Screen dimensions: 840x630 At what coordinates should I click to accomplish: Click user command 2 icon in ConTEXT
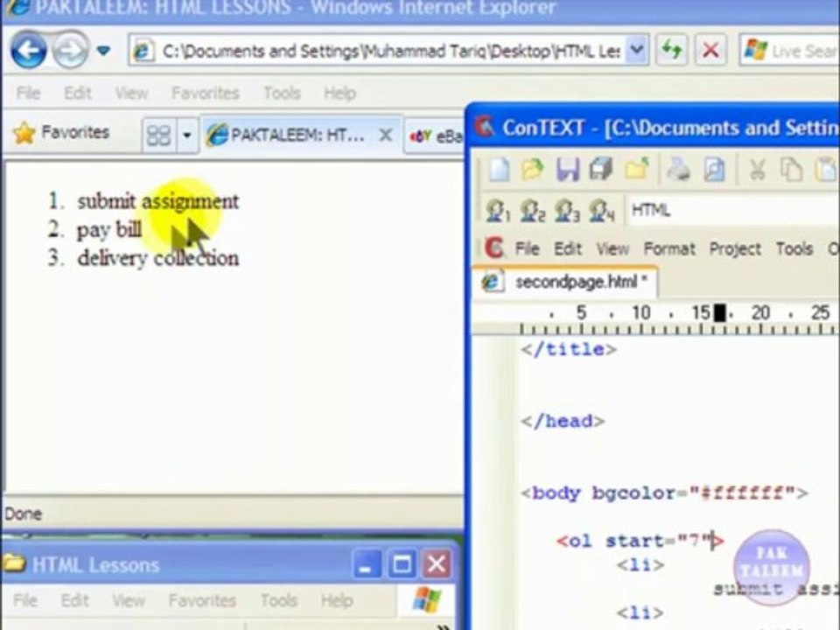coord(533,211)
